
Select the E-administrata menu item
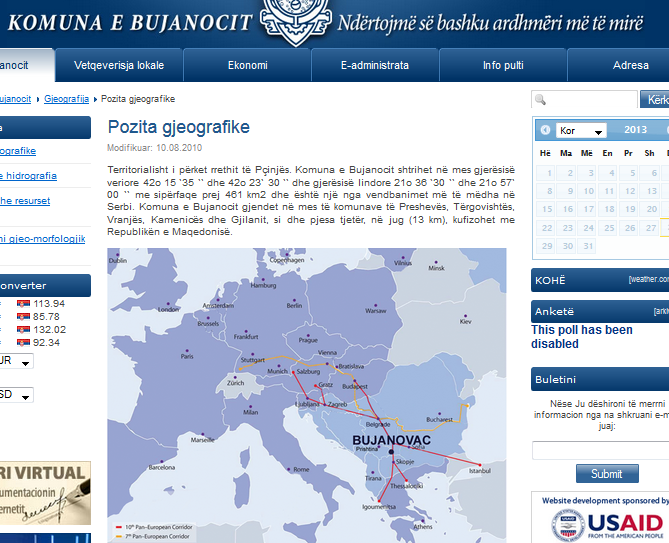coord(375,65)
